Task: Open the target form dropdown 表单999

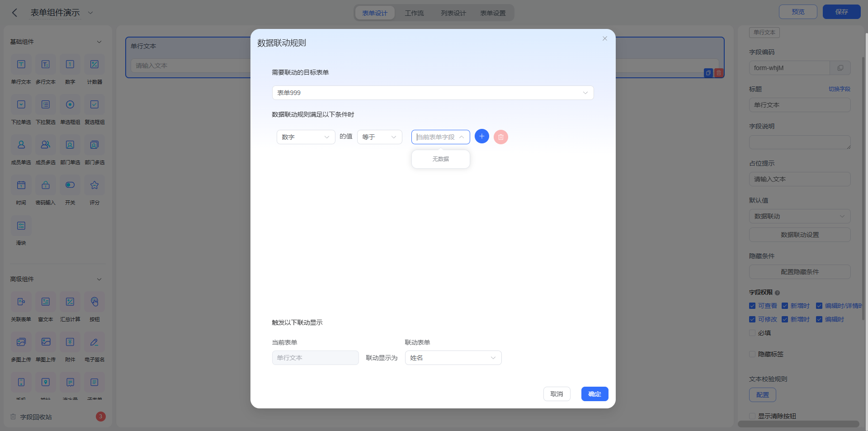Action: [x=433, y=93]
